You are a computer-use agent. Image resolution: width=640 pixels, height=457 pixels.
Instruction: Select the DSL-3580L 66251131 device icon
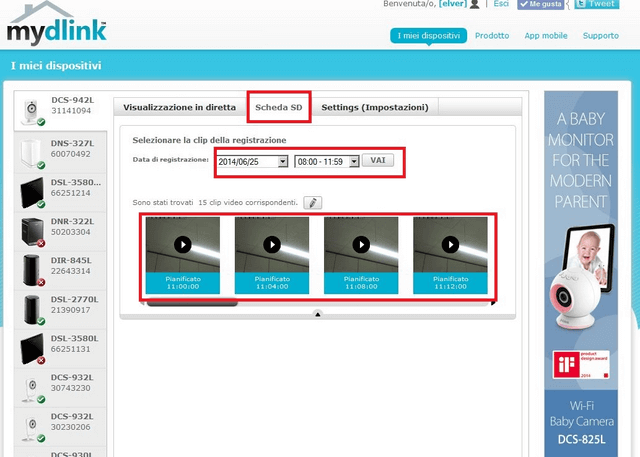pyautogui.click(x=32, y=349)
